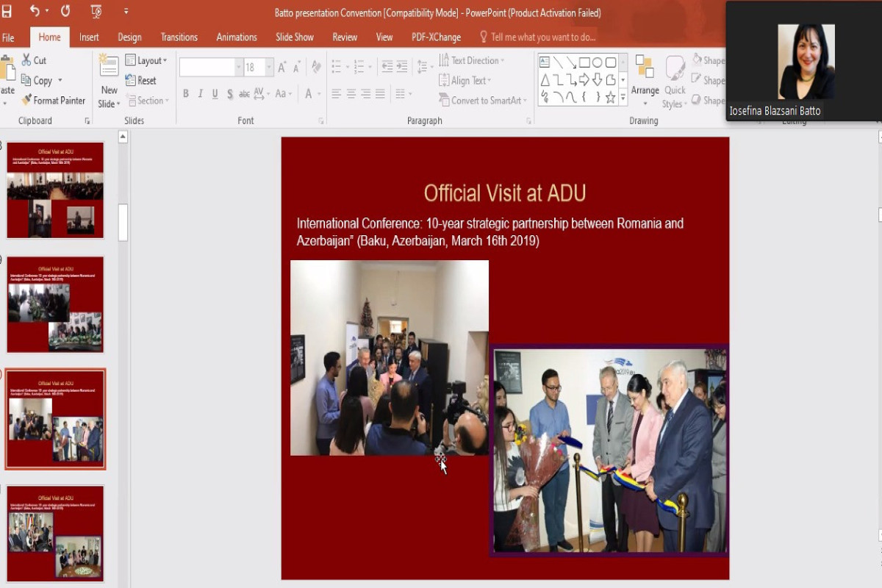Screen dimensions: 882x588
Task: Click Decrease List Level icon
Action: point(387,67)
